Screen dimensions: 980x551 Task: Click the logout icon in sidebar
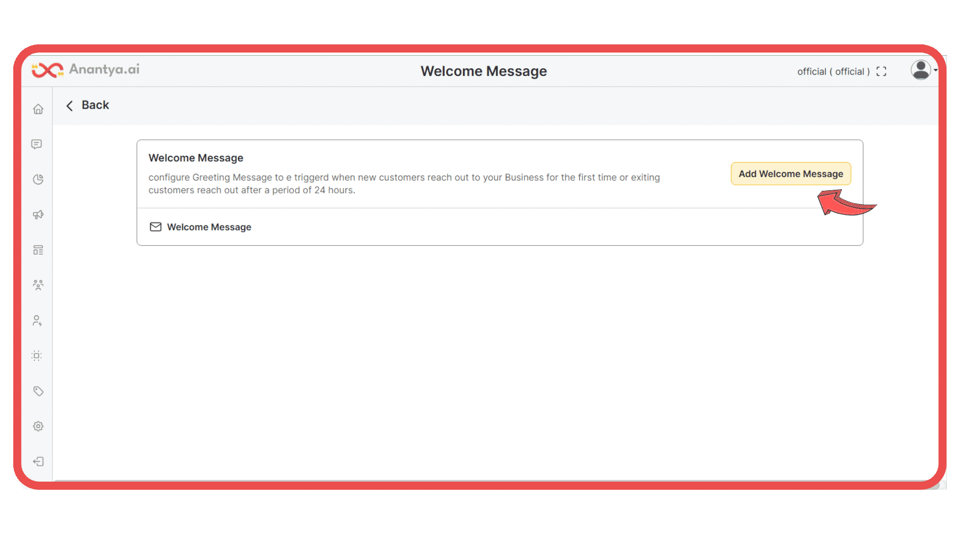point(38,462)
